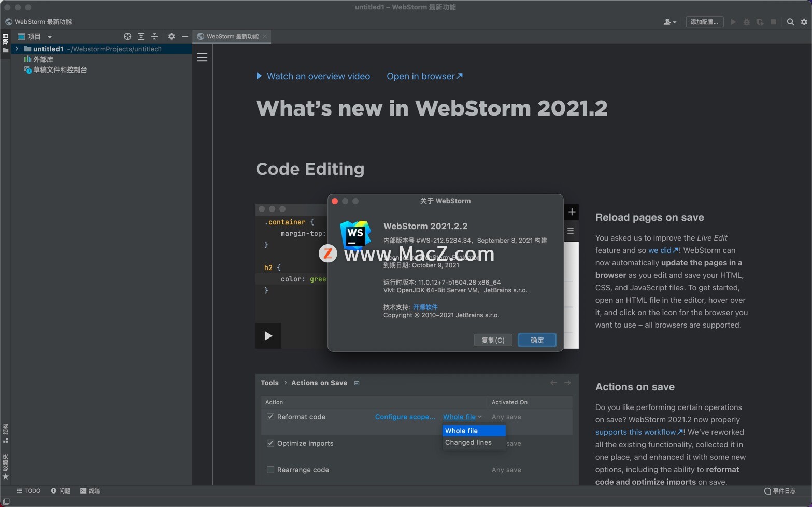
Task: Open the Structure side tool window
Action: 5,433
